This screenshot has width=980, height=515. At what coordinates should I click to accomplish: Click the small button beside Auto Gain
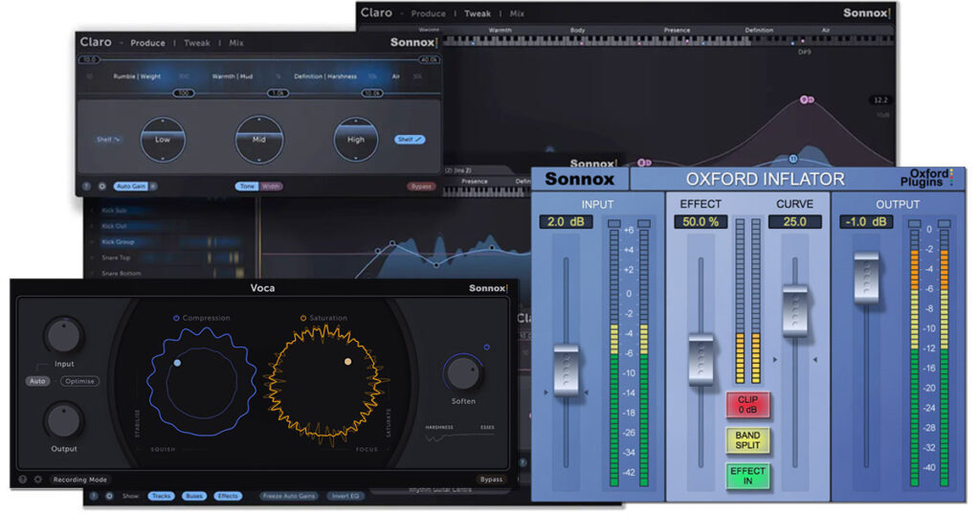[153, 187]
